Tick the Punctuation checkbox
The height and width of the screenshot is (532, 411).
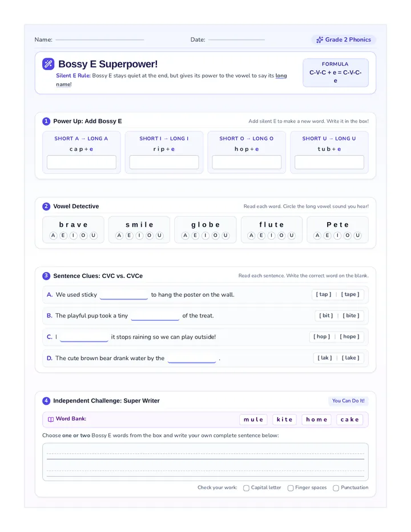[336, 488]
